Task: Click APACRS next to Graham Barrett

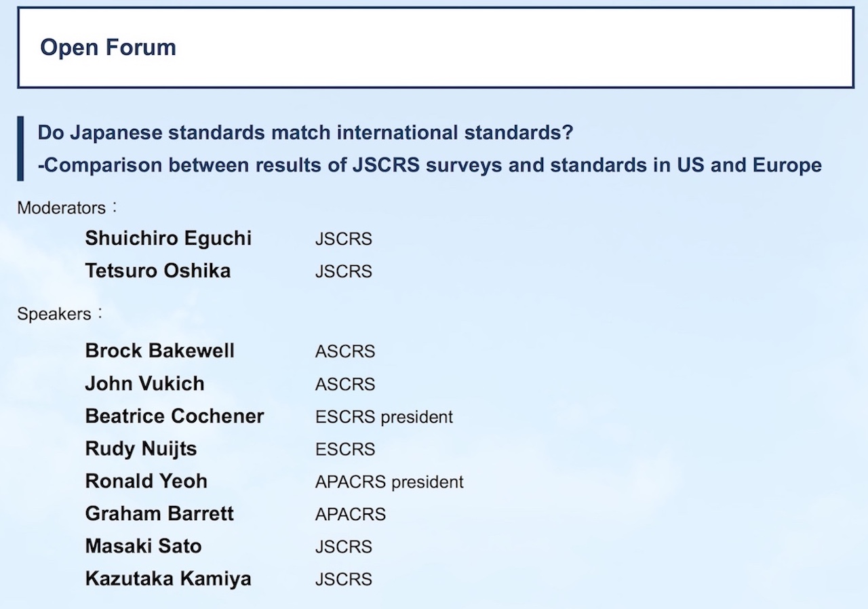Action: pyautogui.click(x=351, y=514)
